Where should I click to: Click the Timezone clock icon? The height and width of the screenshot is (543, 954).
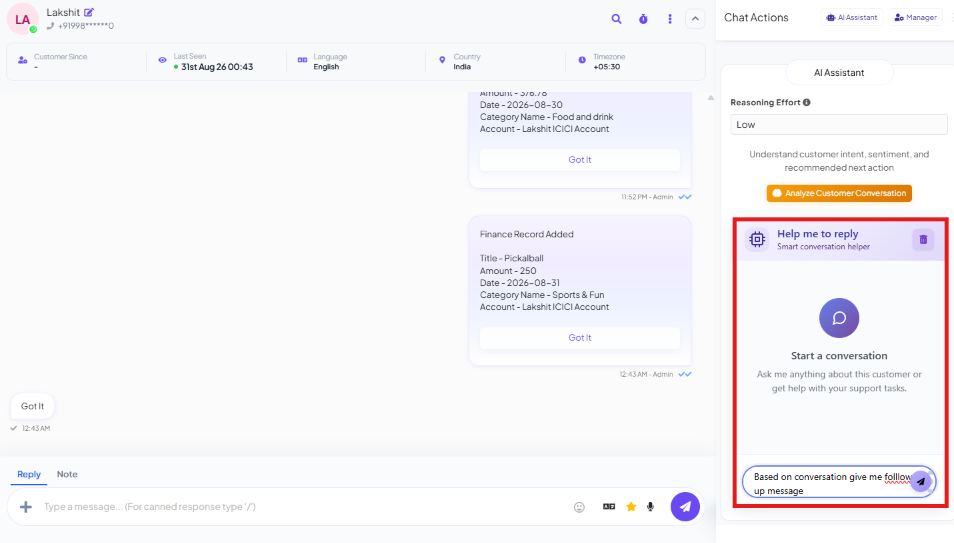click(582, 60)
